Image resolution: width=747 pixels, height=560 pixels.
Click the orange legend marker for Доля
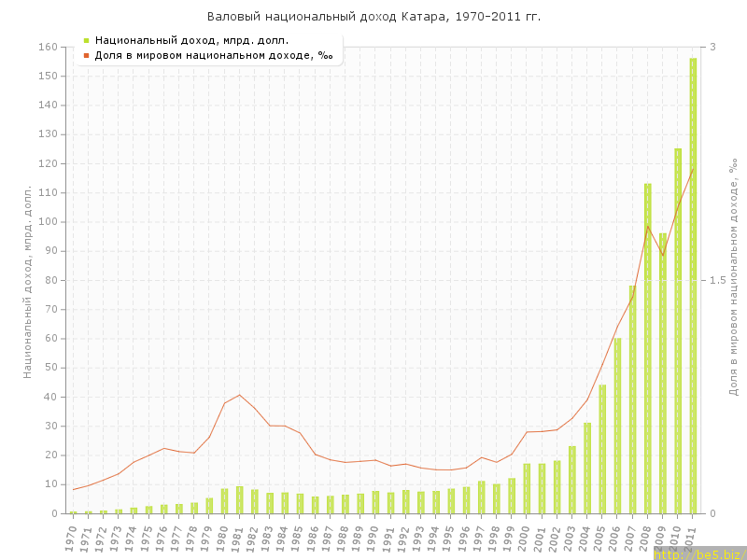(x=86, y=55)
